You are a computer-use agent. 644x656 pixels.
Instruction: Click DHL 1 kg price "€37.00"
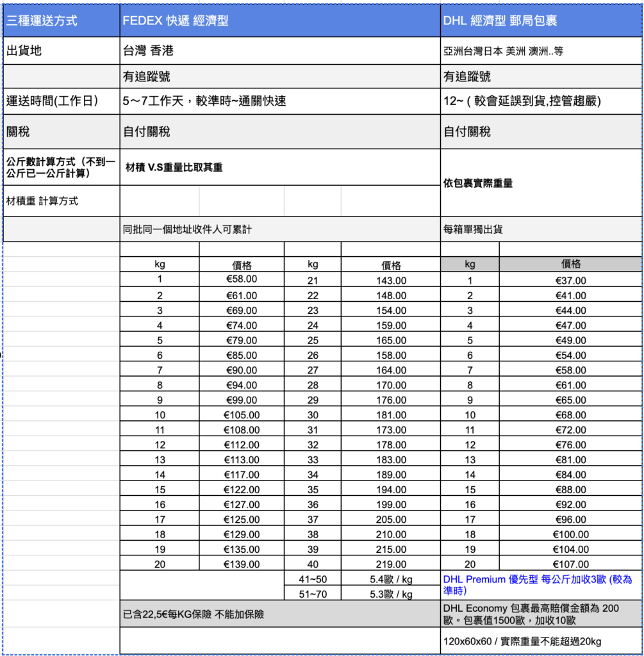point(571,281)
